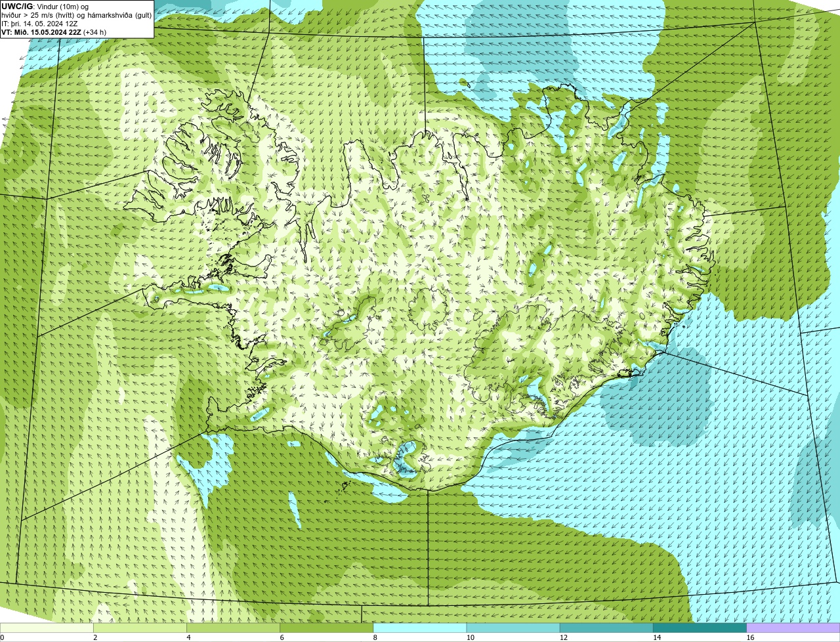Select the initial time 'IT: þri. 14. 05. 2024 12Z'
840x642 pixels.
coord(40,24)
